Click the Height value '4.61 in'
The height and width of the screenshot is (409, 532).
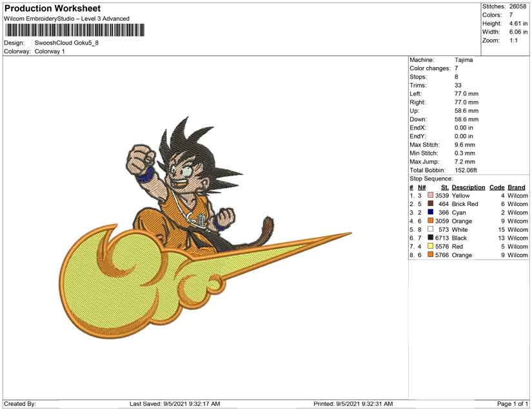pos(518,23)
